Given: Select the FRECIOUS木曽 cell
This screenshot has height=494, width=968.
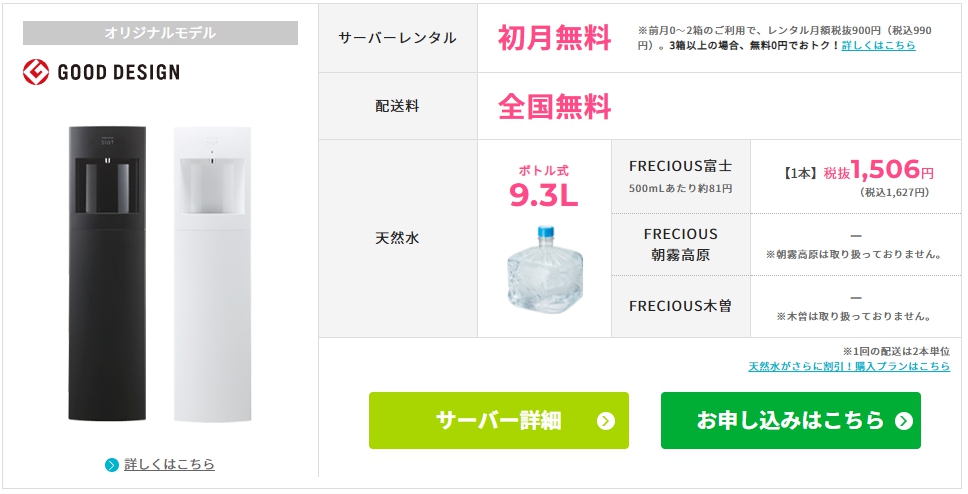Looking at the screenshot, I should tap(681, 306).
